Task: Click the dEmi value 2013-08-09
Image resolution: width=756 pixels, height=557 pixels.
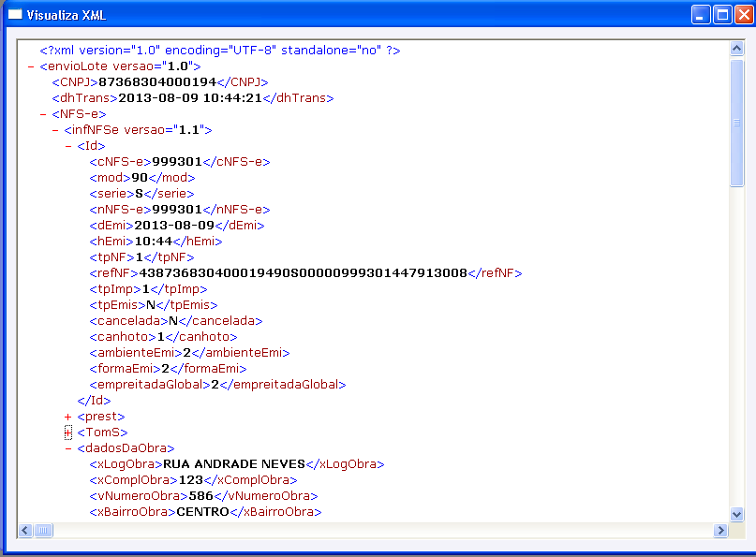Action: (x=174, y=226)
